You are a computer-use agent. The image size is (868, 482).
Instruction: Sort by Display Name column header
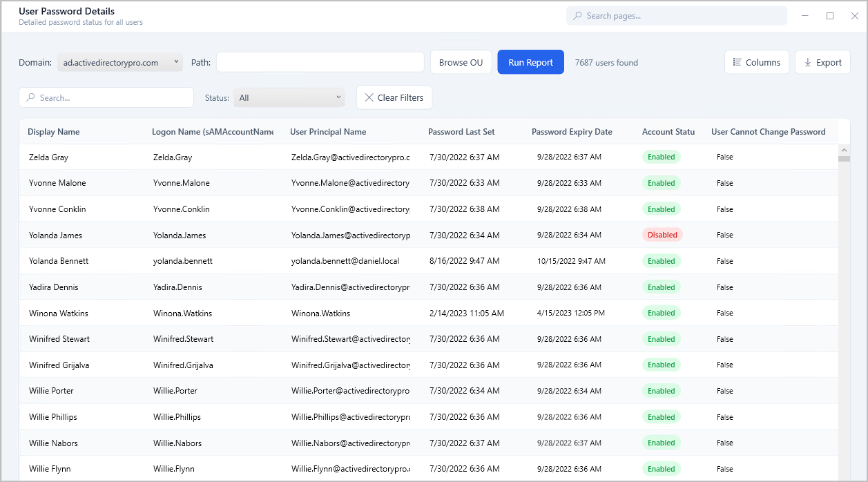tap(54, 132)
